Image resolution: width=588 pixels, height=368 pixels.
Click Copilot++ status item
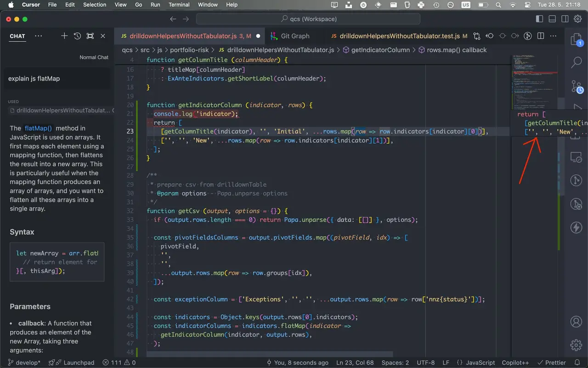tap(516, 362)
